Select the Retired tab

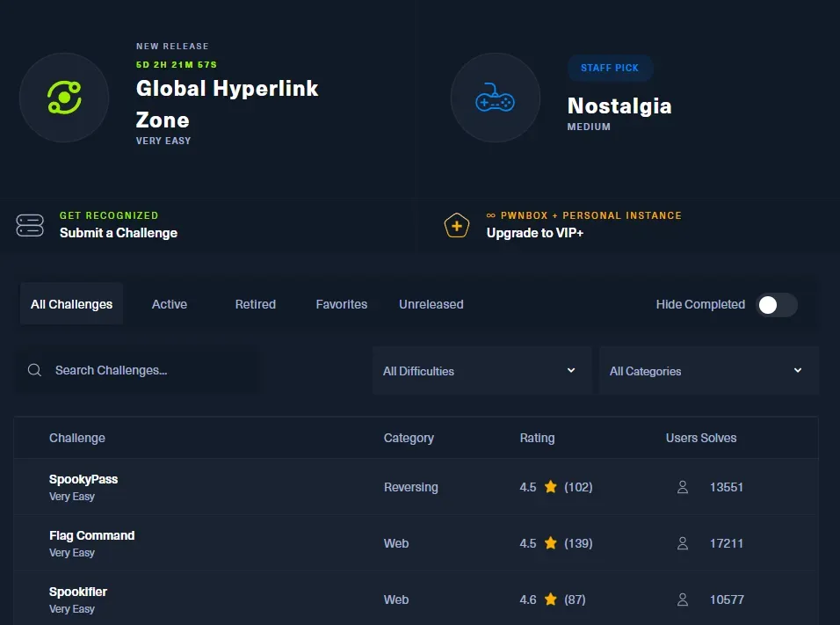click(256, 304)
